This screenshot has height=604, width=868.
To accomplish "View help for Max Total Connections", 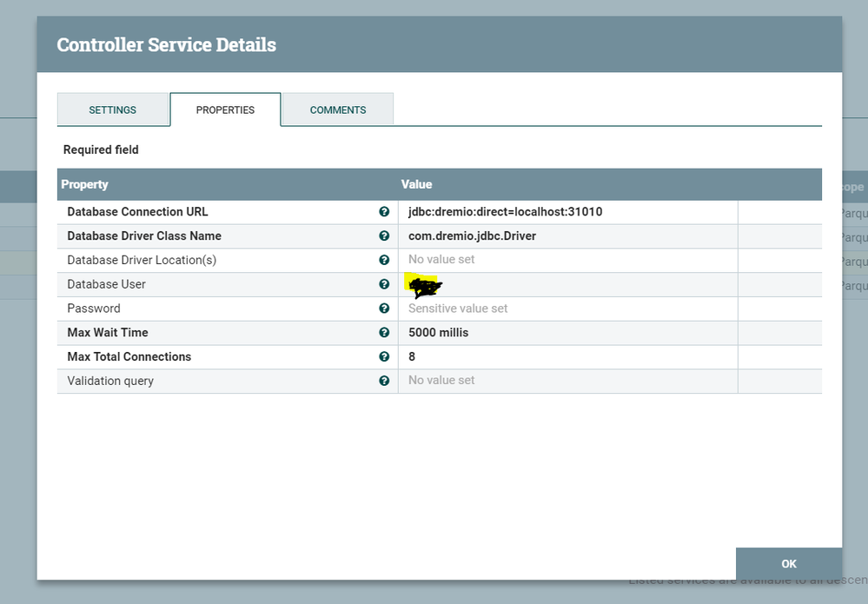I will click(x=384, y=356).
